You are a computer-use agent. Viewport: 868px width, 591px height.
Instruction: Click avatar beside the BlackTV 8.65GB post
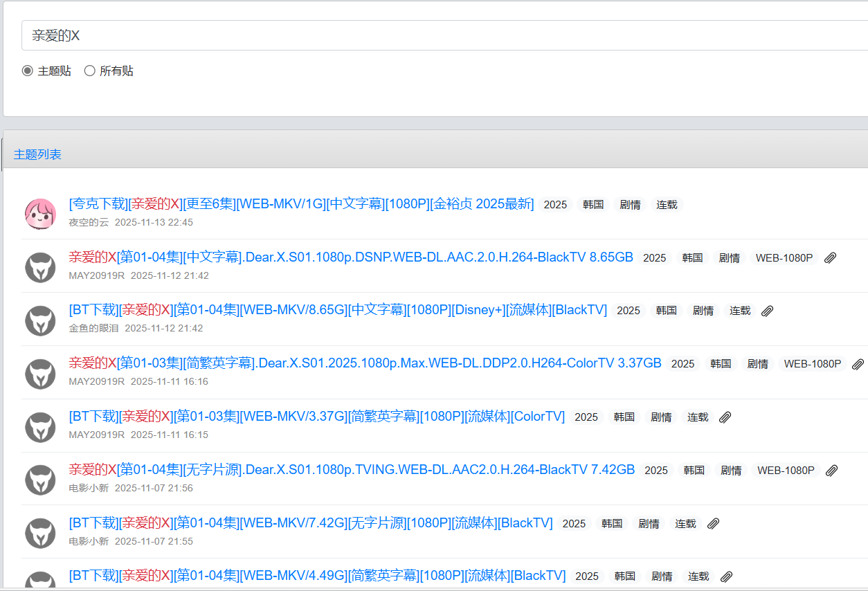[x=40, y=267]
